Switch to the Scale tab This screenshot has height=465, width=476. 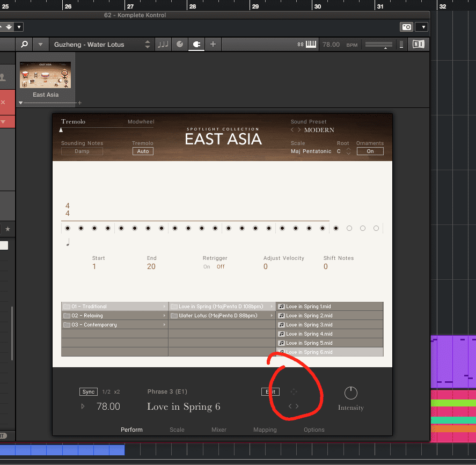coord(177,430)
